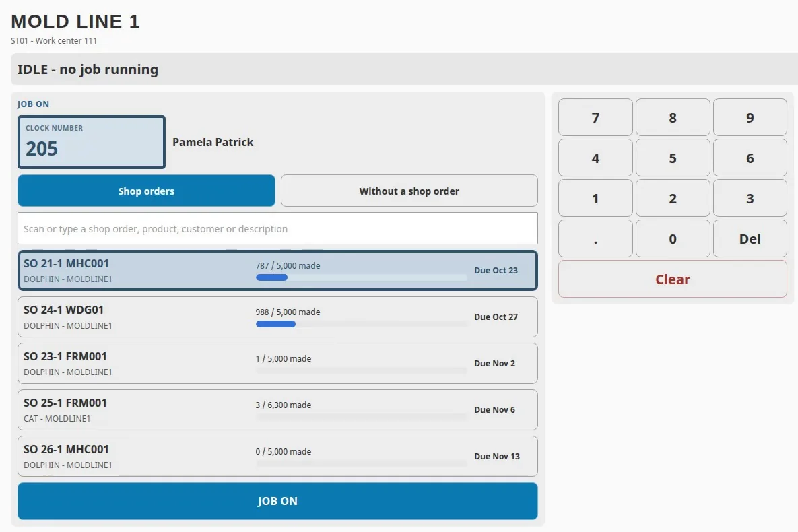Switch to Without a shop order tab
This screenshot has height=532, width=798.
pos(409,191)
